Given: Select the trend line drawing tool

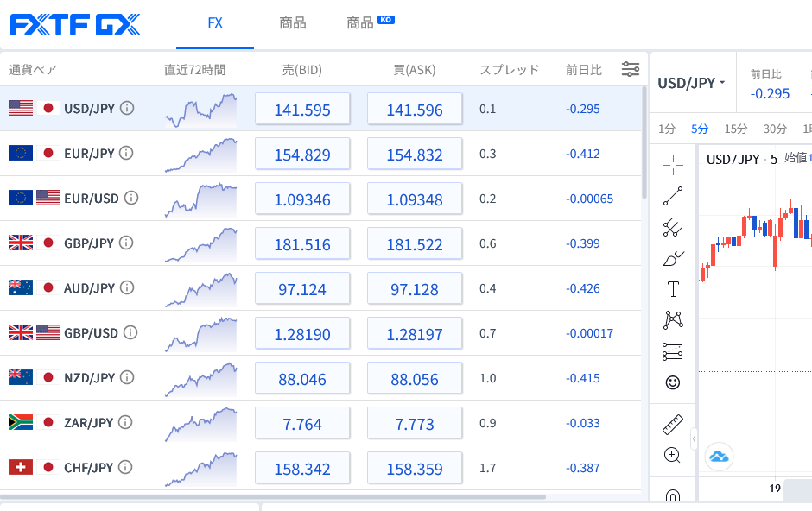Looking at the screenshot, I should coord(673,196).
